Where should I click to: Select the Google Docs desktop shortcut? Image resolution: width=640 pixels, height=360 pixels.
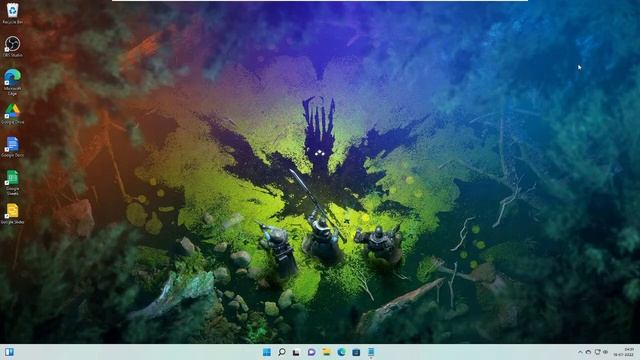click(13, 147)
